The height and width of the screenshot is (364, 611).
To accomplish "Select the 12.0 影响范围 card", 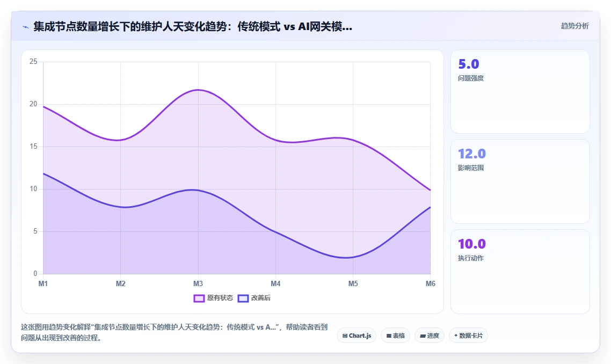I will tap(520, 181).
